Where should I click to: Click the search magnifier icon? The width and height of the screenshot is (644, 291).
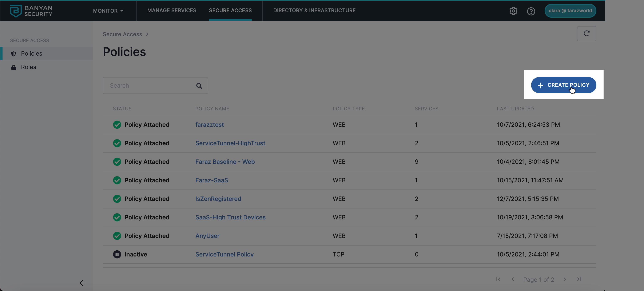199,86
